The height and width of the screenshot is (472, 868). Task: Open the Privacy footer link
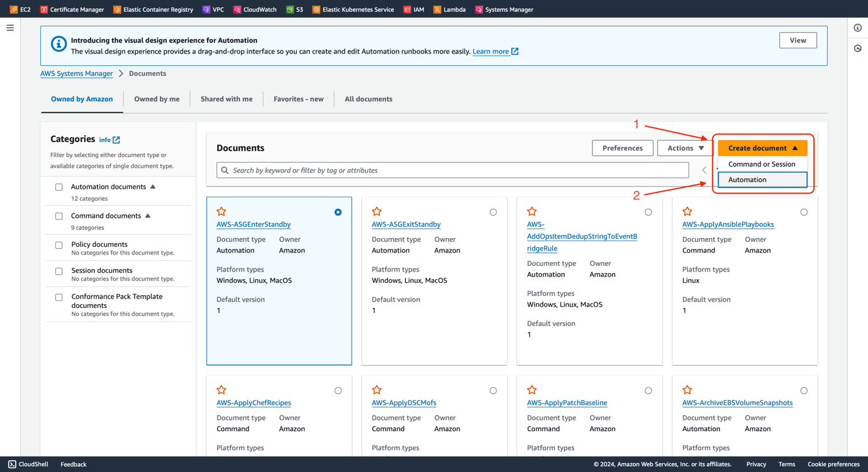pyautogui.click(x=756, y=464)
